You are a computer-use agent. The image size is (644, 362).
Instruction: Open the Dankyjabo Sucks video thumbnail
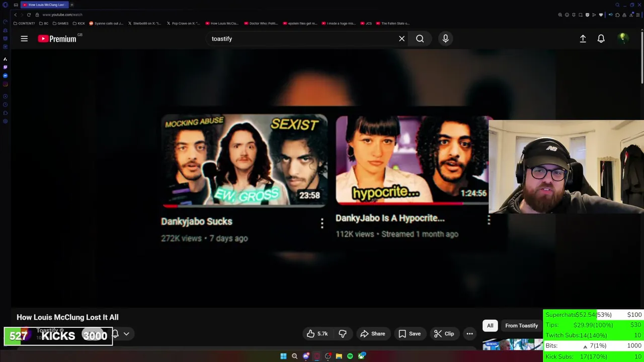(x=244, y=161)
